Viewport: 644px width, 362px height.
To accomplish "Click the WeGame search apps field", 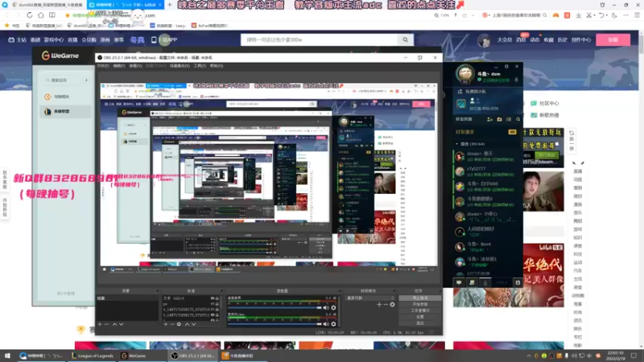I will (63, 80).
